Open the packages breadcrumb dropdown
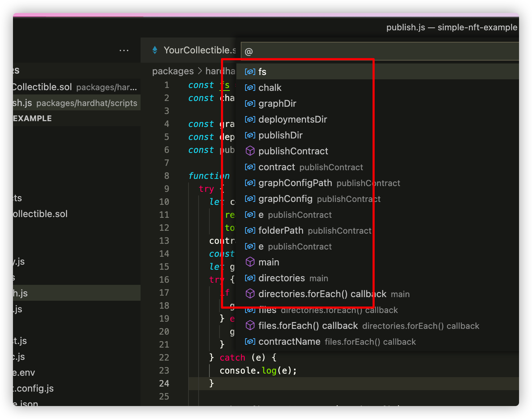This screenshot has height=419, width=532. point(173,71)
